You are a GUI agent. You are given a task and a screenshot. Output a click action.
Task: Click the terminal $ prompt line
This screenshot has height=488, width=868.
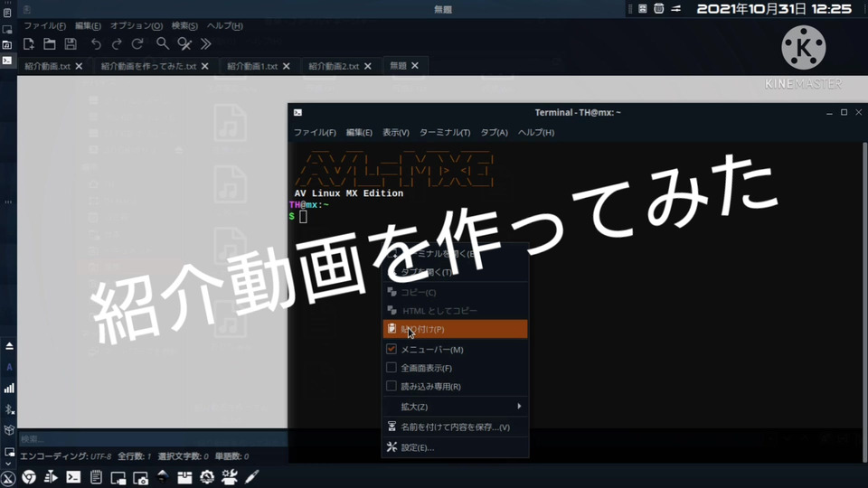click(297, 216)
